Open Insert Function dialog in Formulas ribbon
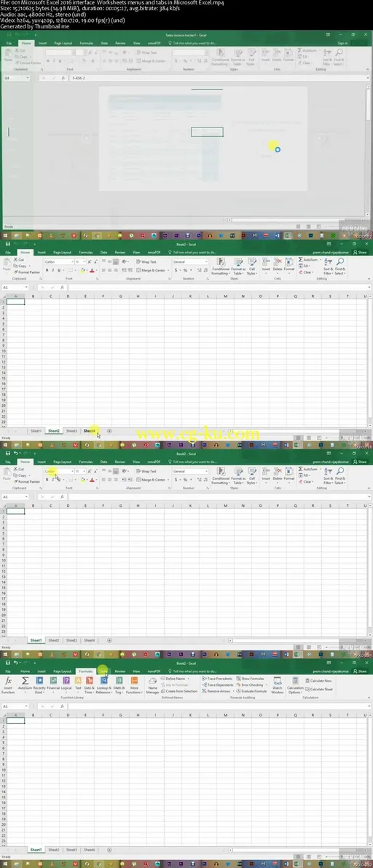 [x=8, y=684]
